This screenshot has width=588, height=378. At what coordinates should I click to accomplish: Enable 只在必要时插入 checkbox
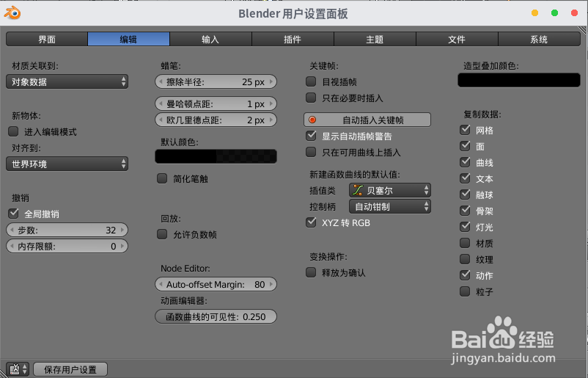(x=311, y=98)
